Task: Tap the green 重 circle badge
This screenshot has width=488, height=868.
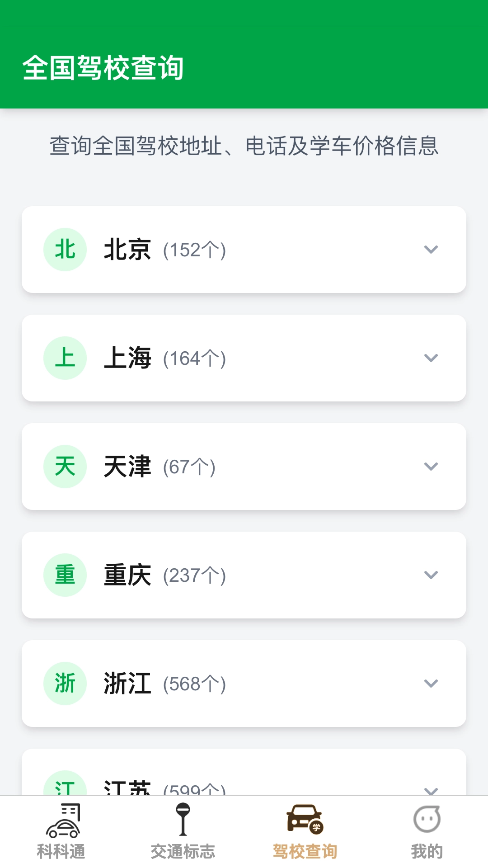Action: [65, 575]
